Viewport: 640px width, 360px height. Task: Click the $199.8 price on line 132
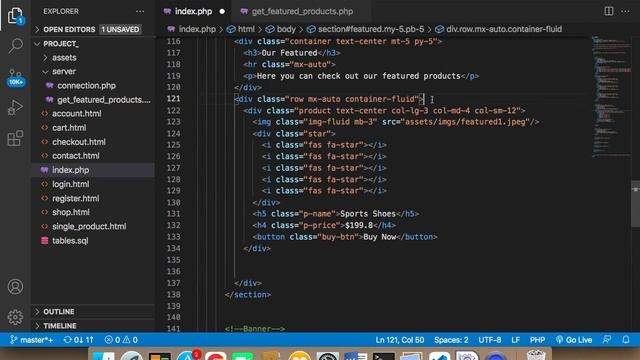pyautogui.click(x=359, y=225)
